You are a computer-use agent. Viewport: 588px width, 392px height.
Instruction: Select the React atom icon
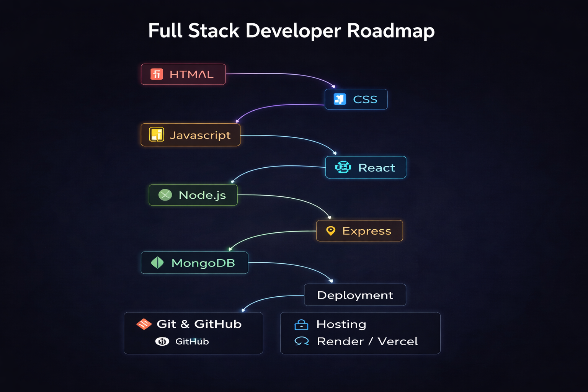[344, 167]
